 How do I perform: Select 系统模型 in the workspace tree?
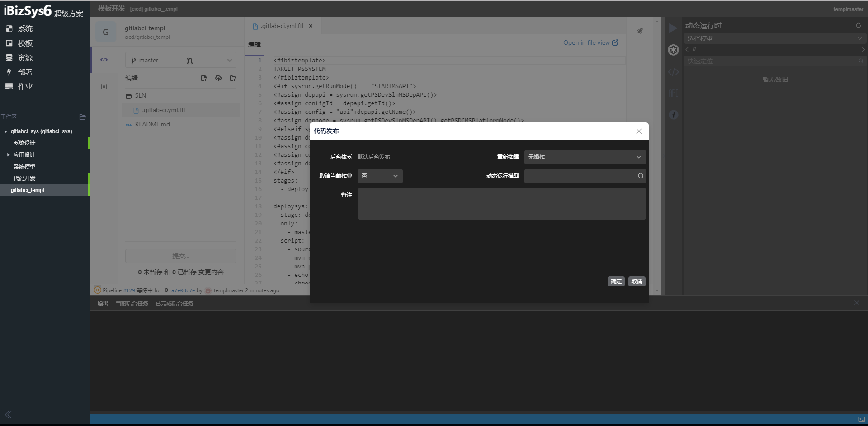pyautogui.click(x=24, y=167)
